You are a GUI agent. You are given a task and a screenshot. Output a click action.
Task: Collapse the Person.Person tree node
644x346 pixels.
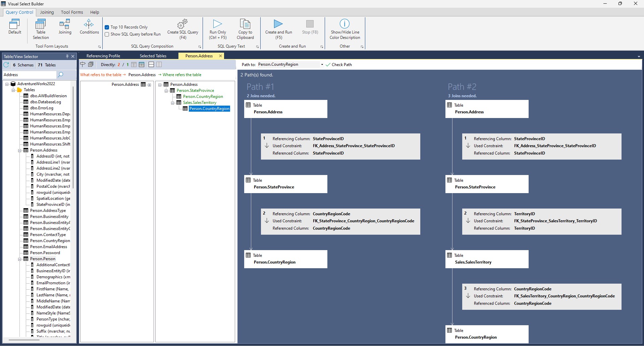[20, 259]
